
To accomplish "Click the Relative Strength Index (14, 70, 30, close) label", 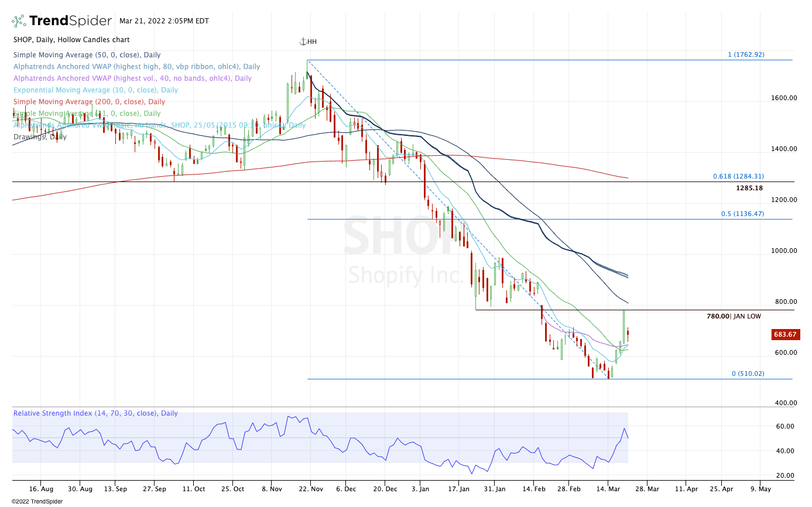I will click(95, 413).
